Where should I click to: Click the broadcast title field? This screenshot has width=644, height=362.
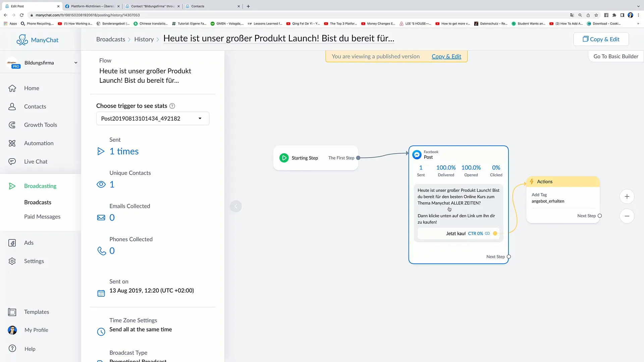279,39
